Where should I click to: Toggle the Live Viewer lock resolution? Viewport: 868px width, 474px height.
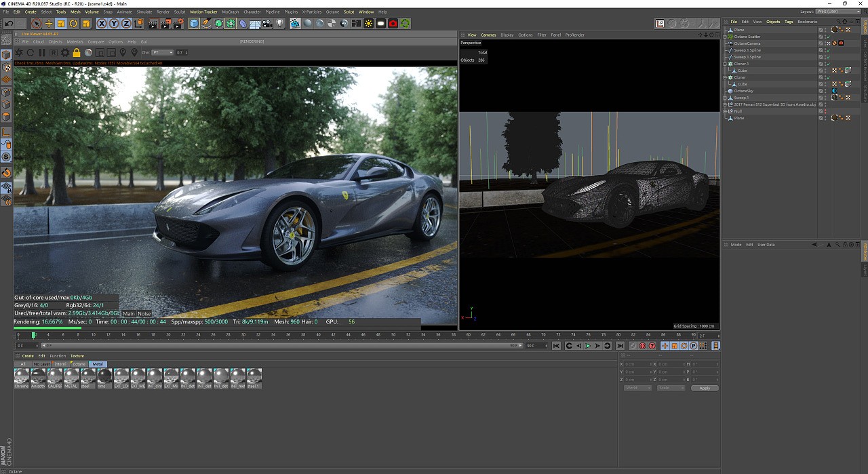tap(77, 52)
